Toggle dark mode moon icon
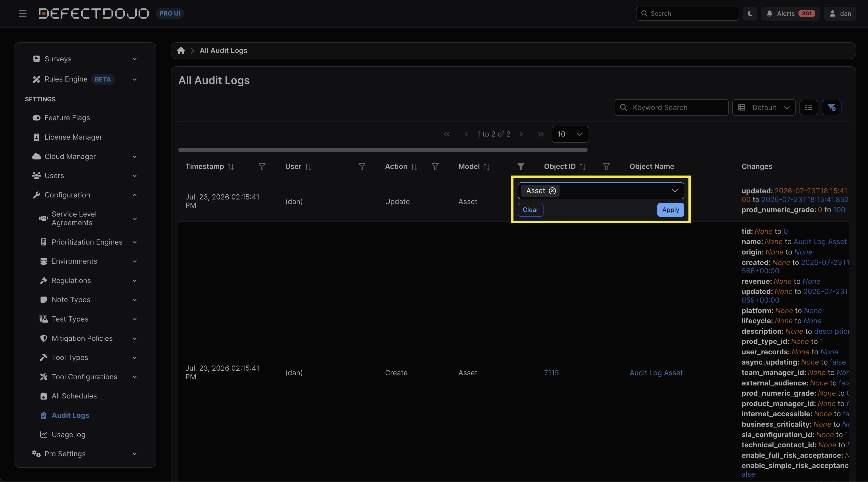 pyautogui.click(x=750, y=14)
